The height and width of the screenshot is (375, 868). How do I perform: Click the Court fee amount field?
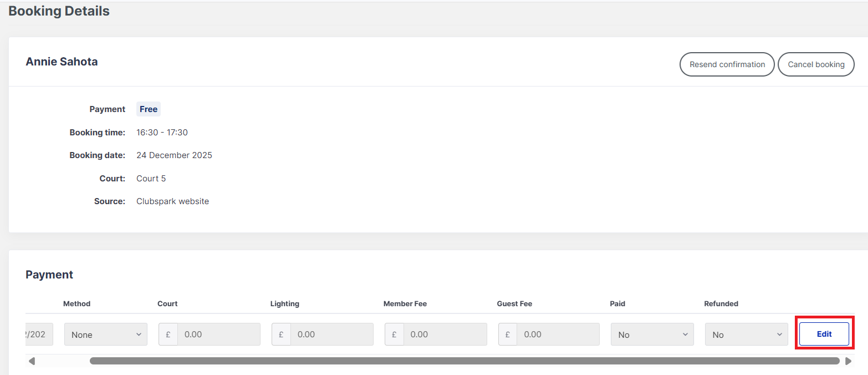(218, 335)
